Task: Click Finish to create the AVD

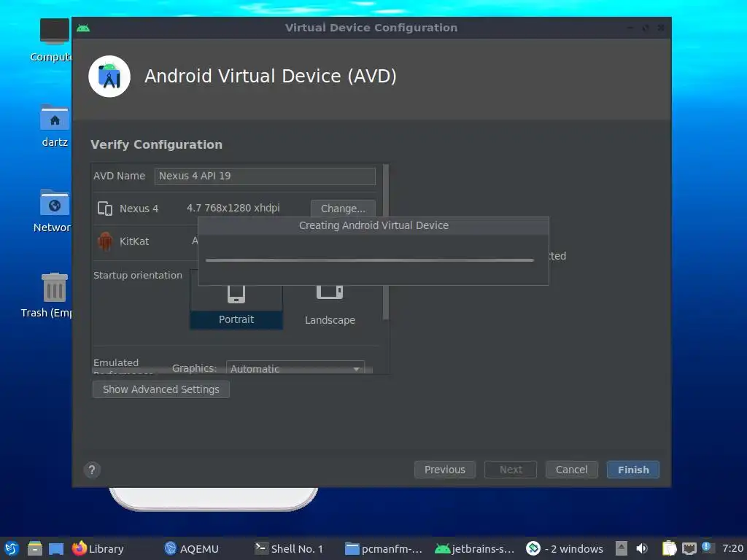Action: coord(633,470)
